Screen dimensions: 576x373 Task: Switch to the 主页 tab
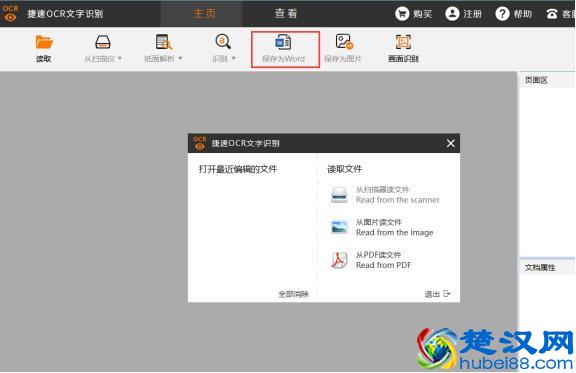[205, 14]
